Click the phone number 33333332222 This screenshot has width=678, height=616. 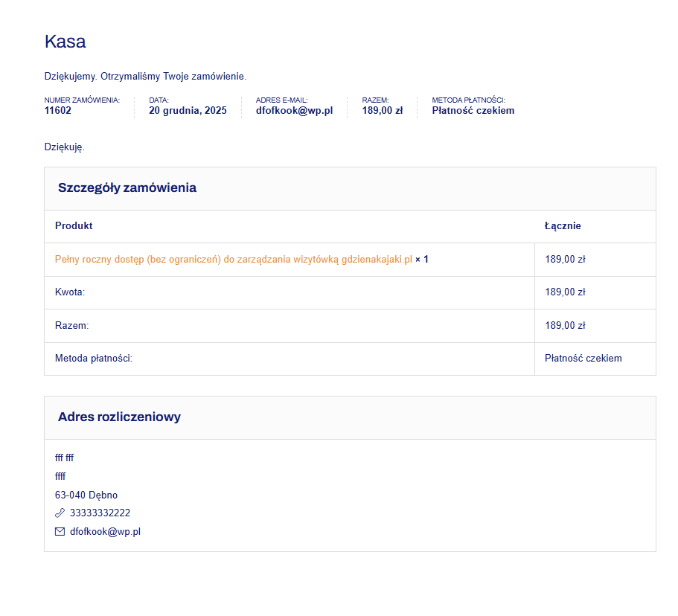tap(100, 513)
